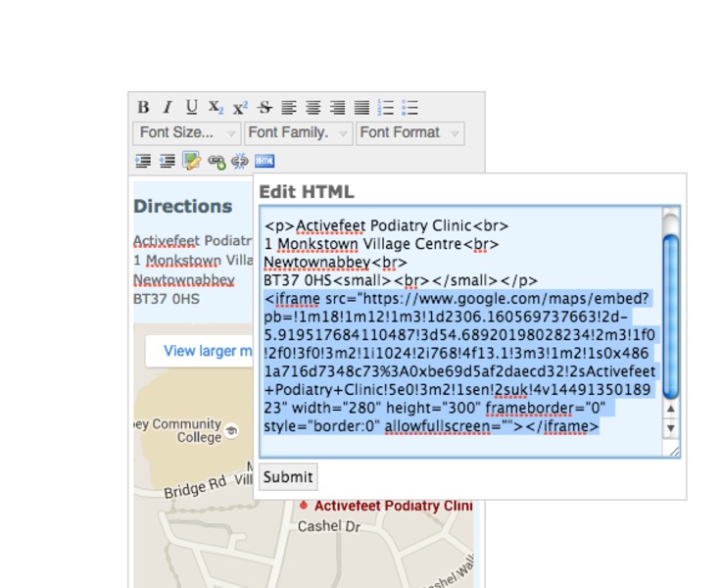Viewport: 720px width, 588px height.
Task: Open the Font Size dropdown
Action: click(186, 133)
